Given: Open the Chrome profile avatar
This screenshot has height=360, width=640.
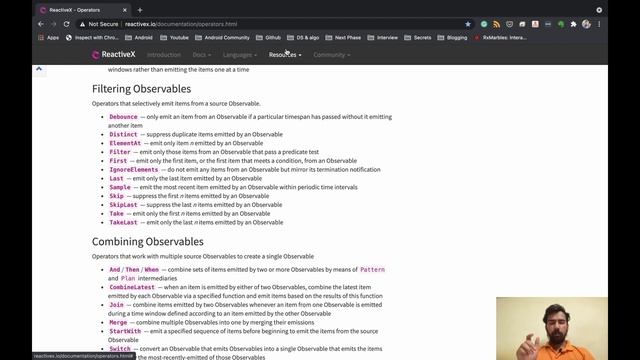Looking at the screenshot, I should [586, 24].
